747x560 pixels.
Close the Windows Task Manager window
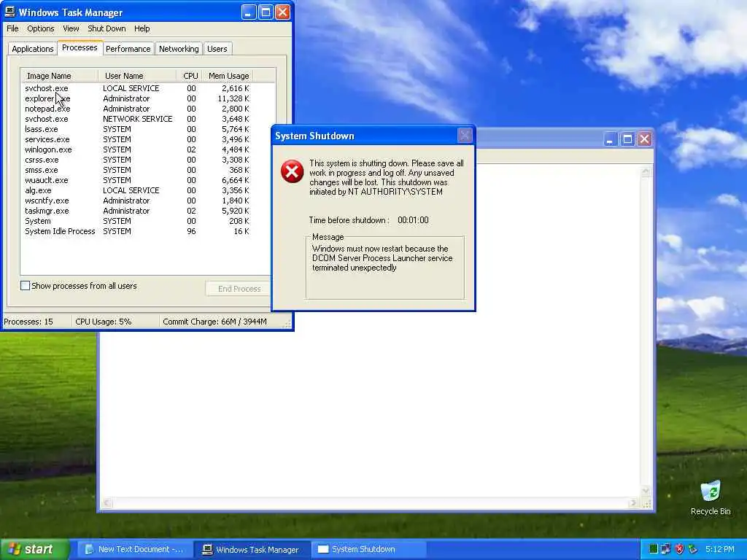tap(282, 12)
